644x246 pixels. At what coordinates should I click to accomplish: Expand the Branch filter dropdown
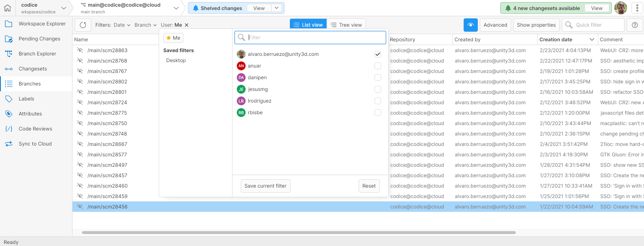145,25
